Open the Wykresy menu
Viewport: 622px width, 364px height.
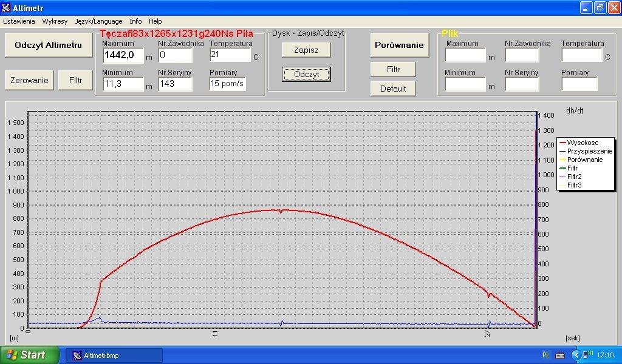55,21
